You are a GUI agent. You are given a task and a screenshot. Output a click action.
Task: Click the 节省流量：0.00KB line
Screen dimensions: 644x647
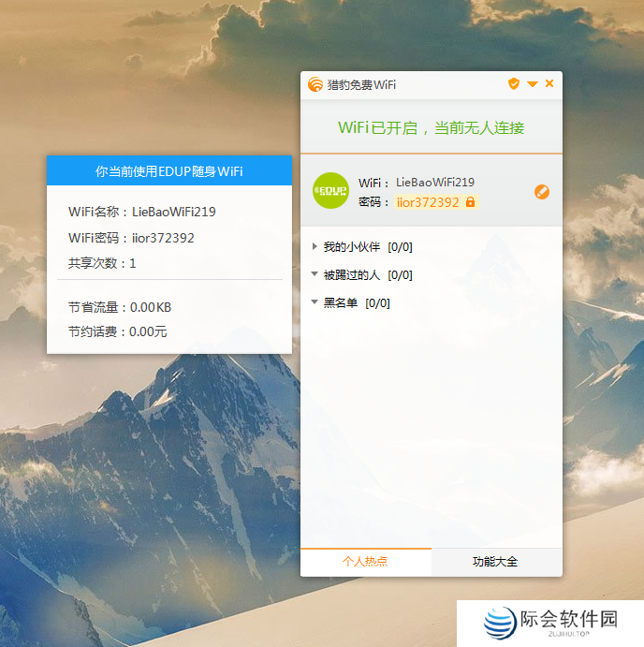[120, 307]
